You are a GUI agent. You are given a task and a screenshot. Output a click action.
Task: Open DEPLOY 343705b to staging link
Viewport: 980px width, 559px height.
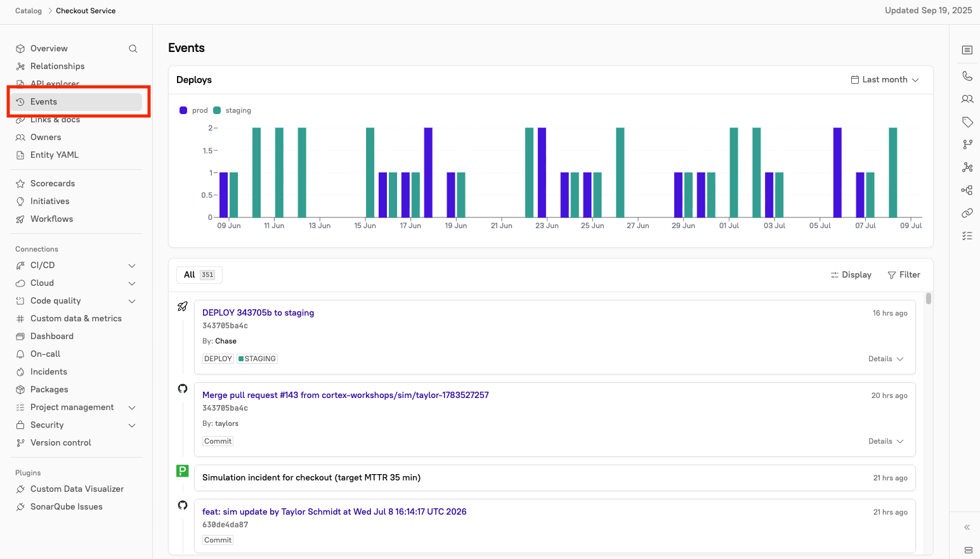[258, 313]
